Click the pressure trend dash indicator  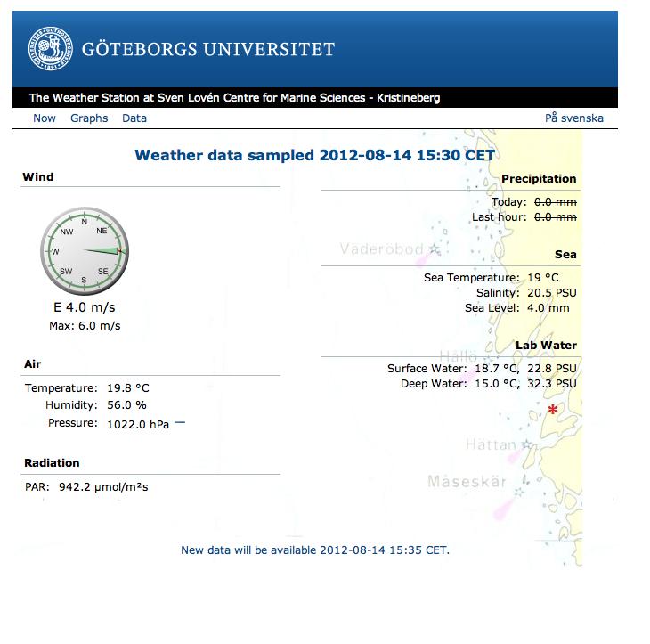pyautogui.click(x=180, y=423)
